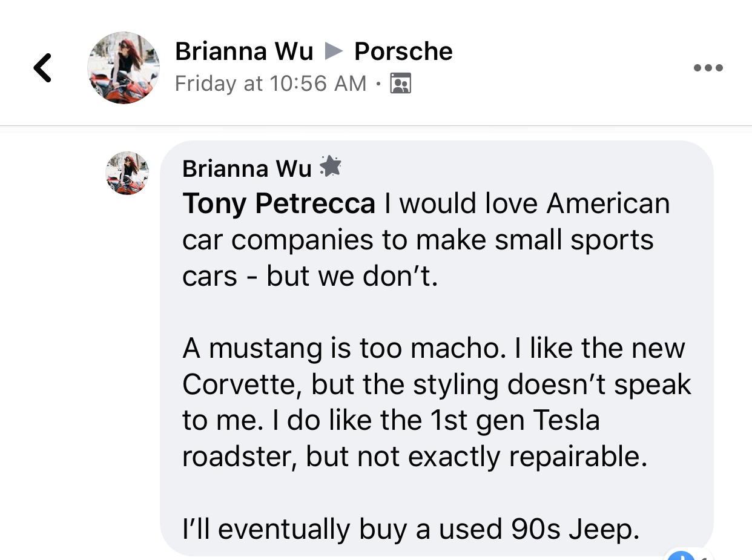Click the 'A mustang is too macho' line
This screenshot has height=560, width=752.
(x=434, y=348)
